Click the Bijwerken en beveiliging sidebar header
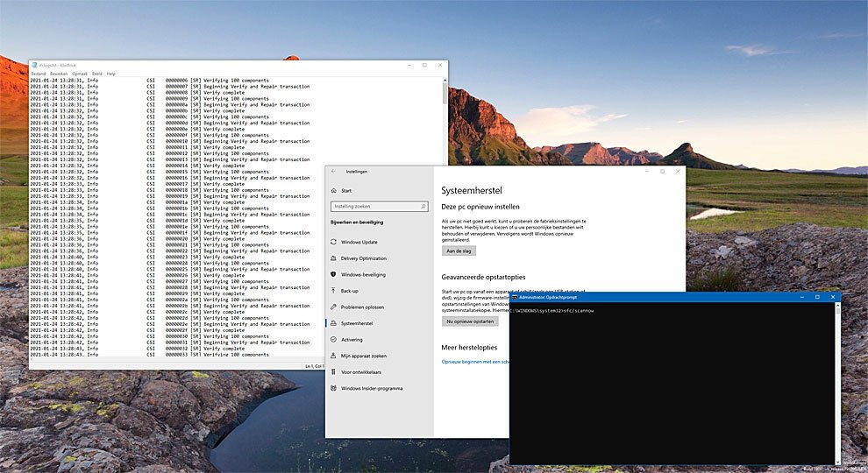The height and width of the screenshot is (473, 868). coord(357,222)
